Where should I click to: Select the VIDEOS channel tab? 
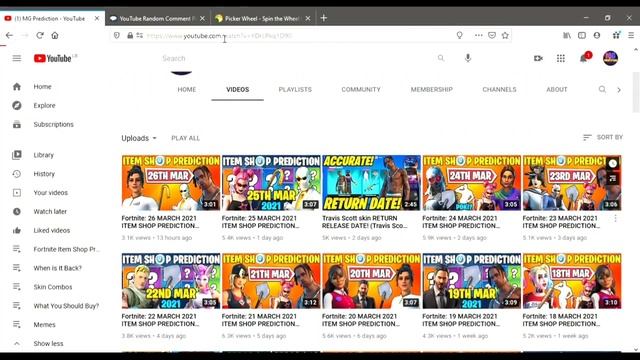238,89
